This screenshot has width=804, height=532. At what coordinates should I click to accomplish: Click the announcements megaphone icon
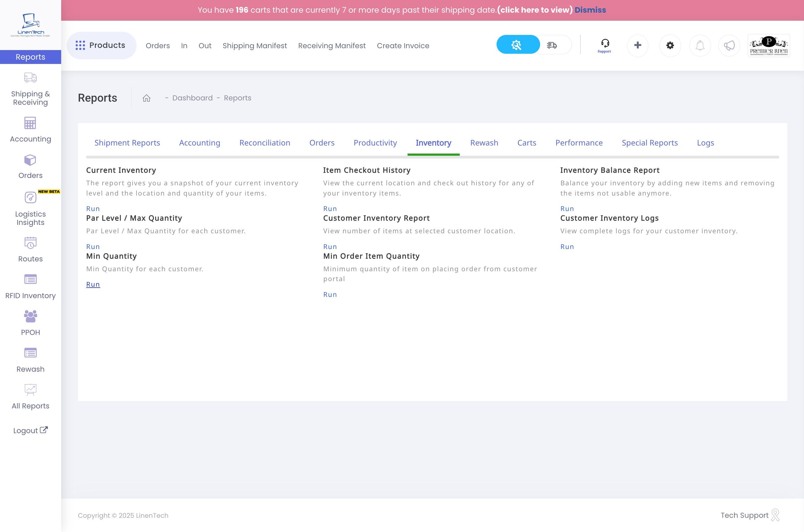[729, 45]
